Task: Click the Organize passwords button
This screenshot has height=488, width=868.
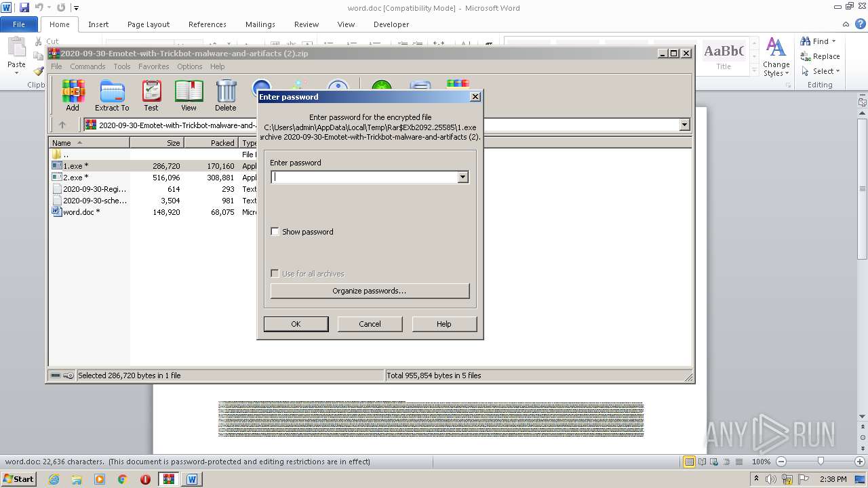Action: click(370, 291)
